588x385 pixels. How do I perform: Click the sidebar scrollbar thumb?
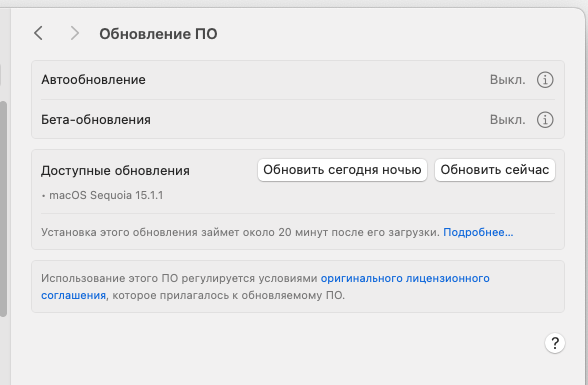point(3,209)
